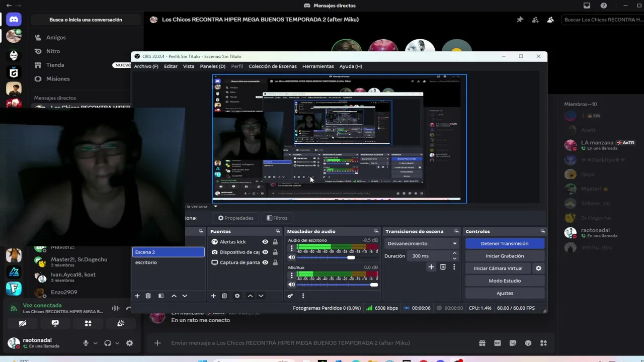This screenshot has height=362, width=644.
Task: Open Paneles (D) menu in OBS
Action: pos(212,66)
